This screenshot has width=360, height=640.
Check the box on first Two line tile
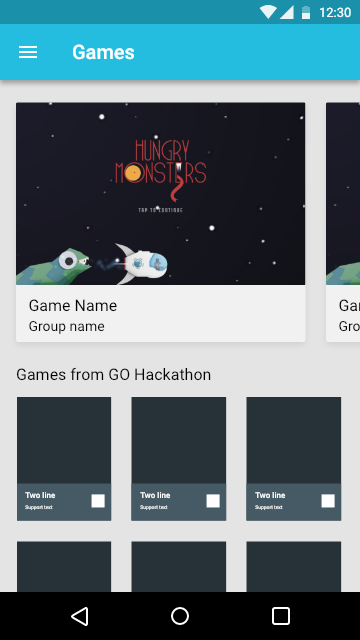98,501
